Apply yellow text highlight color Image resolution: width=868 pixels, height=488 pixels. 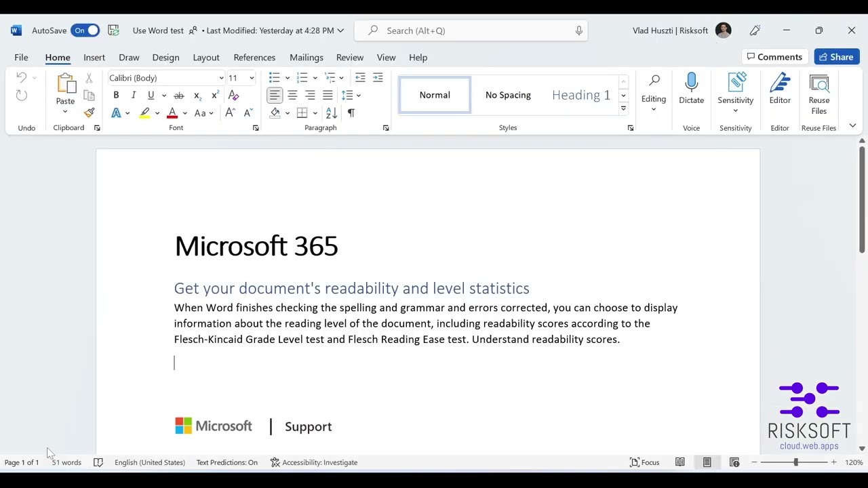click(144, 113)
